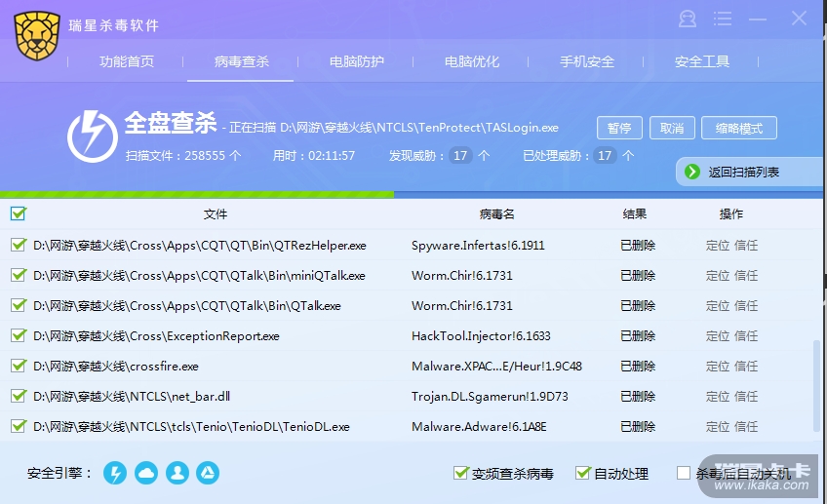Viewport: 827px width, 504px height.
Task: Click the 用时：02:11:57 elapsed time
Action: [313, 156]
